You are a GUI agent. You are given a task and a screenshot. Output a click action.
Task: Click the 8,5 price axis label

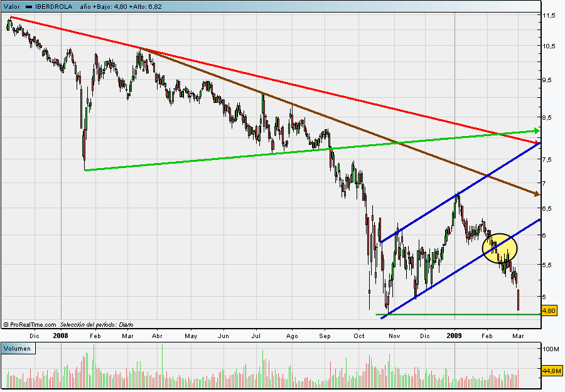[547, 117]
